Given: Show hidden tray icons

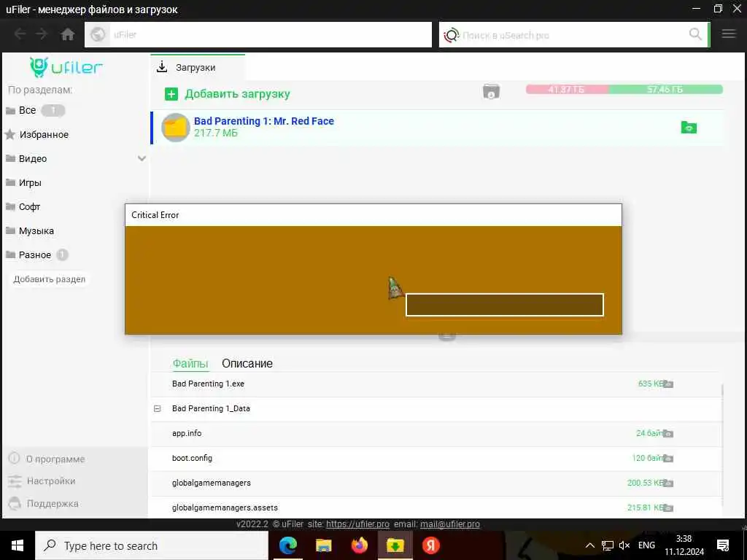Looking at the screenshot, I should (x=589, y=545).
